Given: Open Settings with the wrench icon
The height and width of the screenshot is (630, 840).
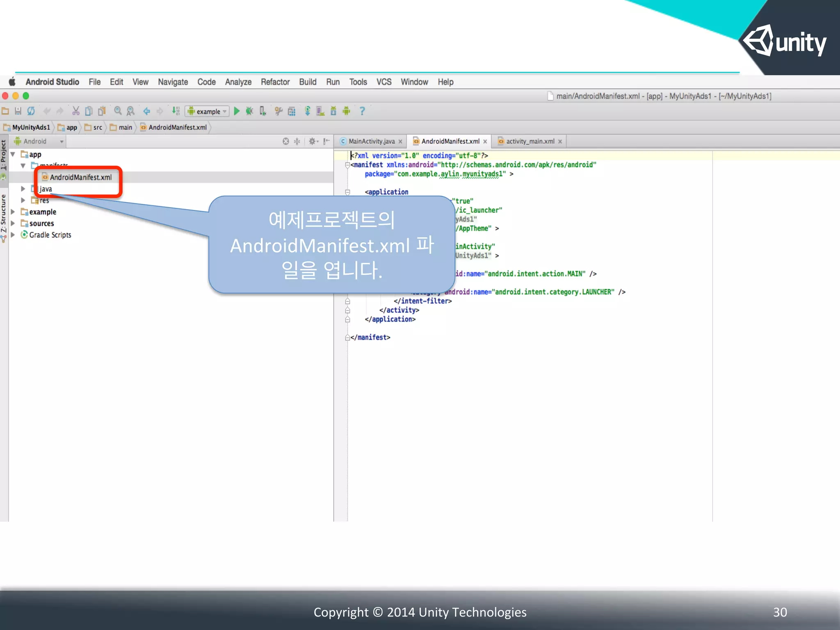Looking at the screenshot, I should [x=278, y=111].
